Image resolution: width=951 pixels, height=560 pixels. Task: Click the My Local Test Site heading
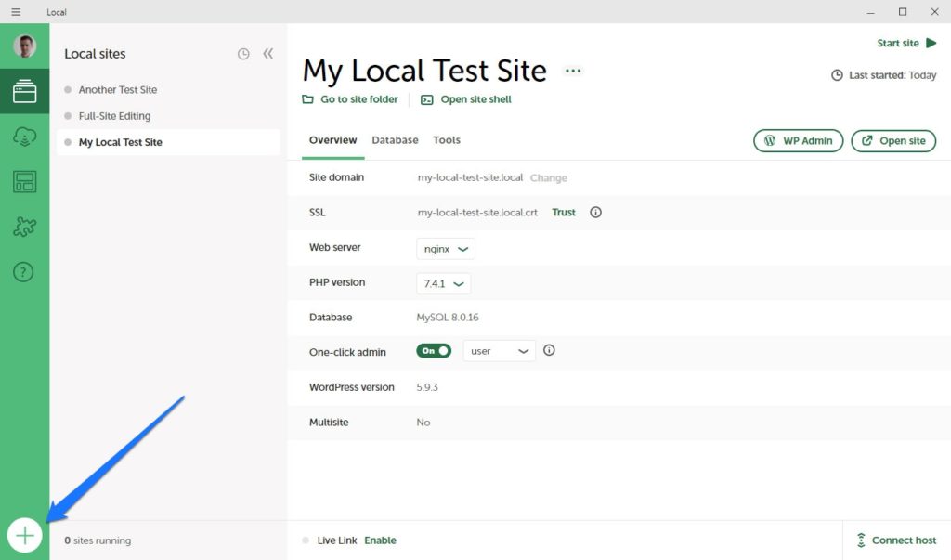click(424, 71)
